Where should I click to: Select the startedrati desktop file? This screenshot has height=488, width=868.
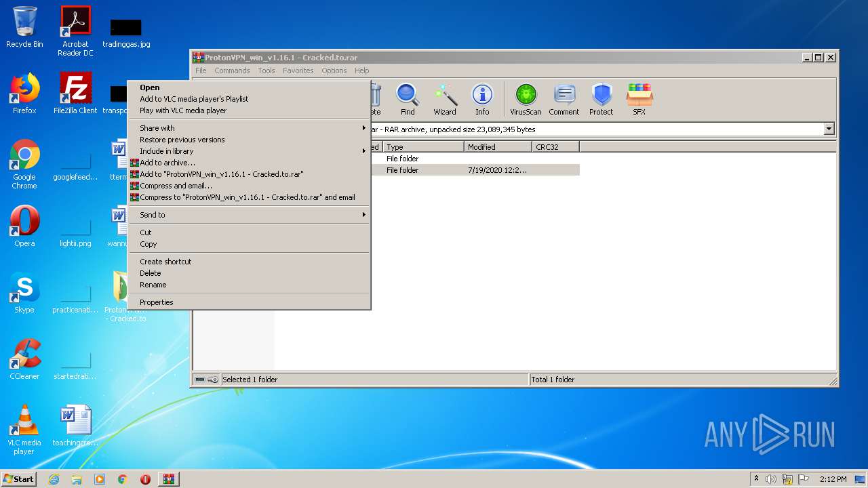[x=75, y=363]
